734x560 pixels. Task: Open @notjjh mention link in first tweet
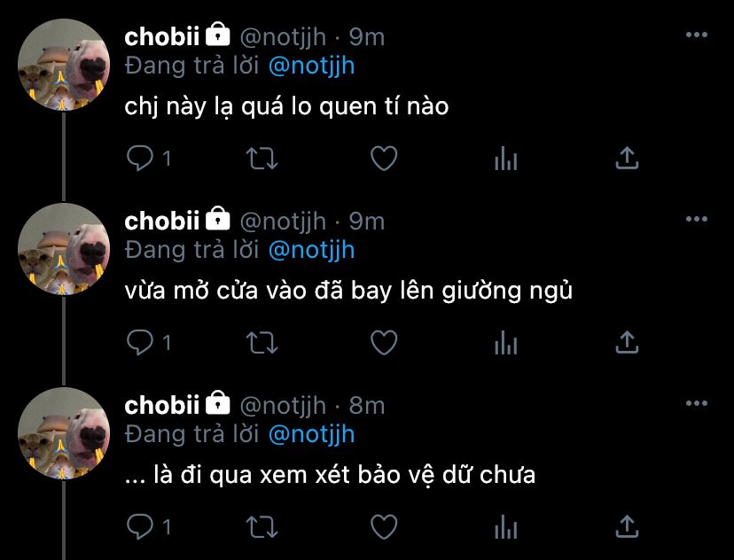(312, 66)
